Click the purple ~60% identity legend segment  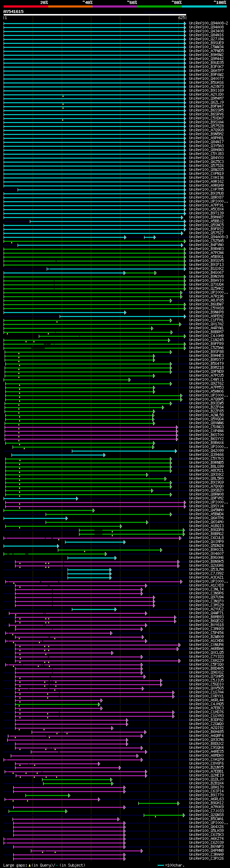[x=115, y=6]
